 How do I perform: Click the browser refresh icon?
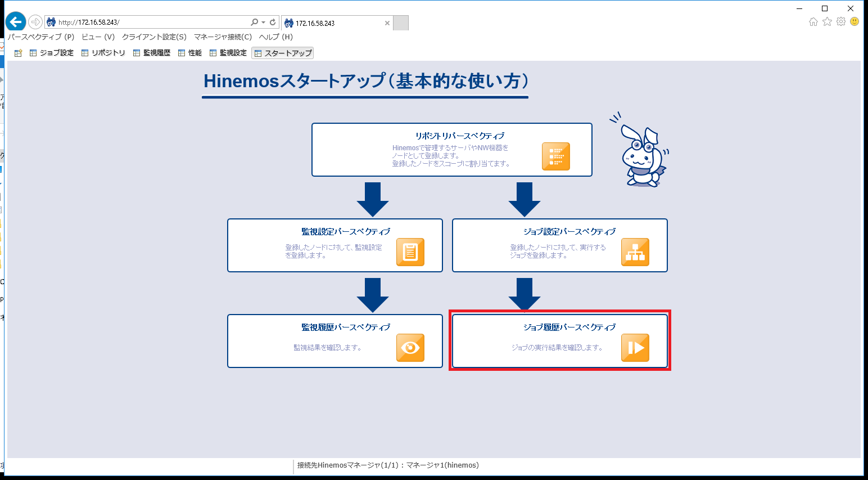click(x=273, y=22)
